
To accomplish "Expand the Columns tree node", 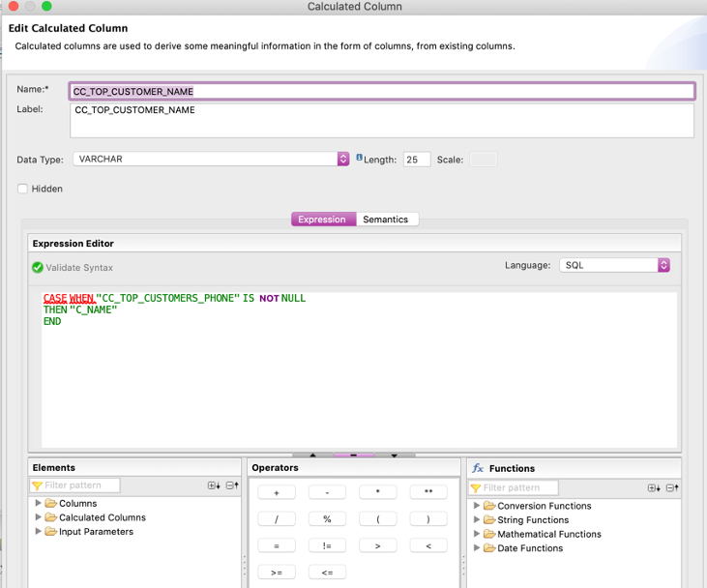I will pos(39,503).
